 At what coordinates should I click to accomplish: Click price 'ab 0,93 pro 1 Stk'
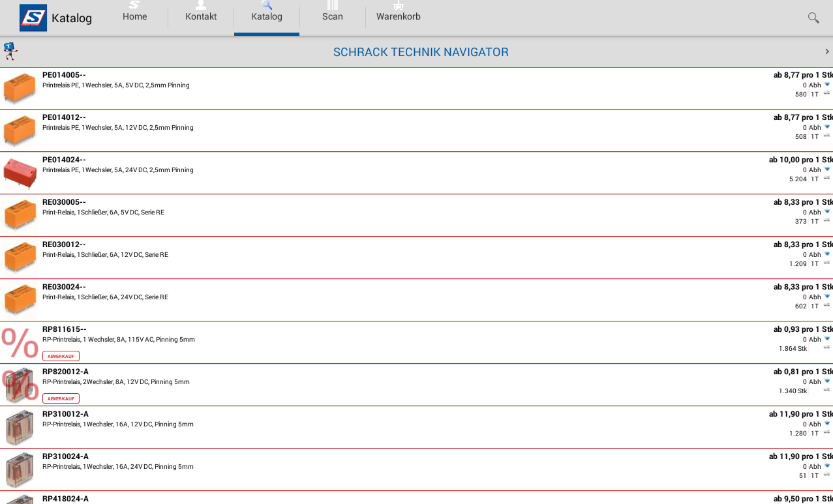(x=803, y=329)
